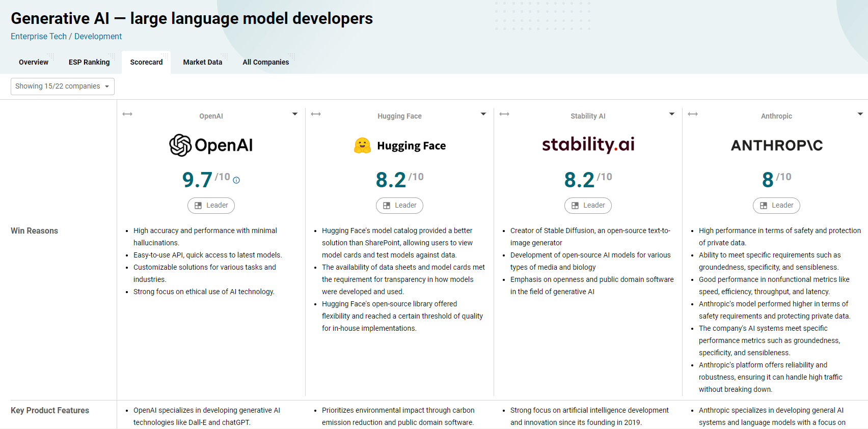Click the info icon beside OpenAI's 9.7 score
Image resolution: width=868 pixels, height=429 pixels.
pyautogui.click(x=236, y=180)
